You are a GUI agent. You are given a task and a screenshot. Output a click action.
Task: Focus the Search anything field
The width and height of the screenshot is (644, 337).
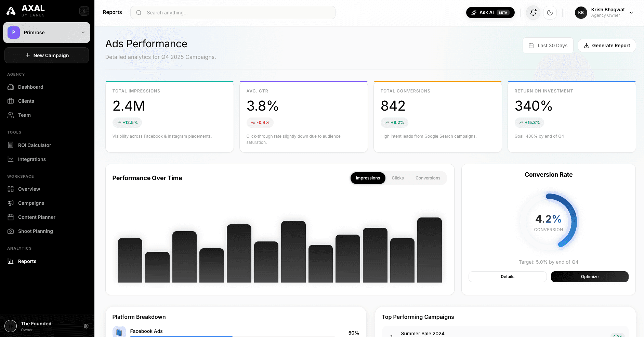click(x=233, y=13)
